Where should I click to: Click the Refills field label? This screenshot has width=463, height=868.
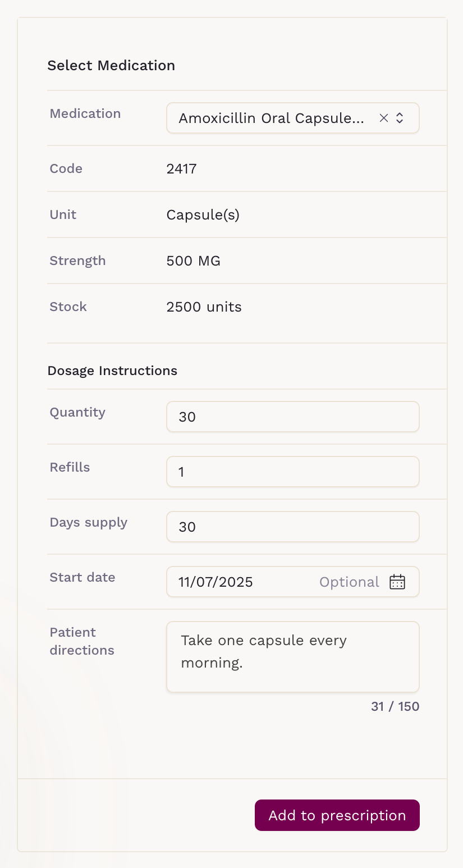70,467
